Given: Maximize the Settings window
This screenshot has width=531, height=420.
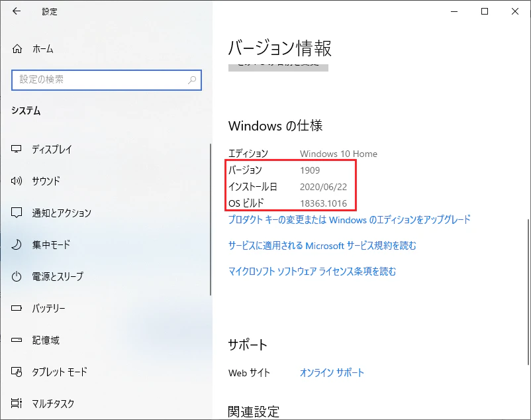Looking at the screenshot, I should (x=485, y=11).
